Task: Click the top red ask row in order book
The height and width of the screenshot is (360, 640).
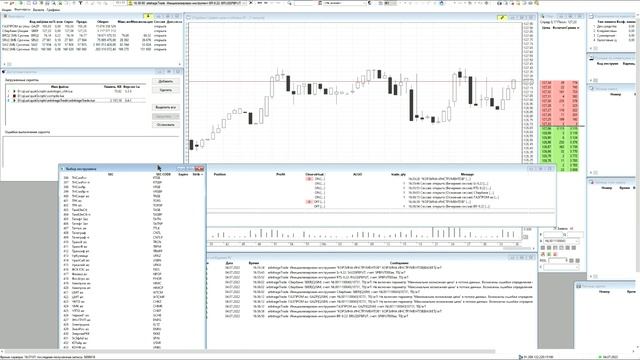Action: [559, 83]
